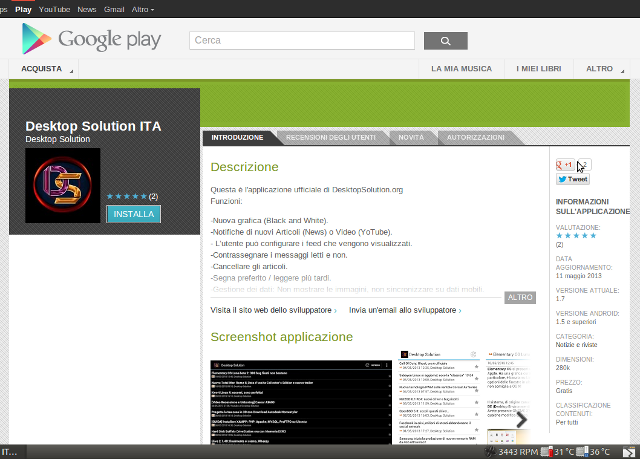Click the +1 count bubble
This screenshot has width=640, height=459.
pos(585,165)
